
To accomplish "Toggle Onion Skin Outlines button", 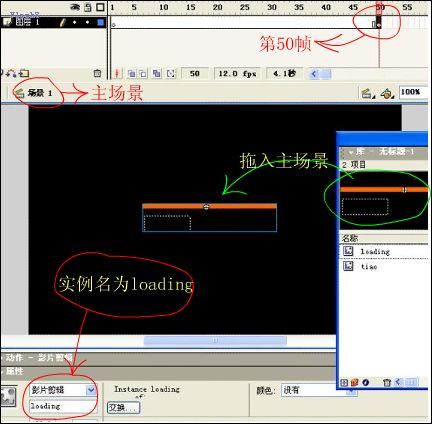I will 143,73.
